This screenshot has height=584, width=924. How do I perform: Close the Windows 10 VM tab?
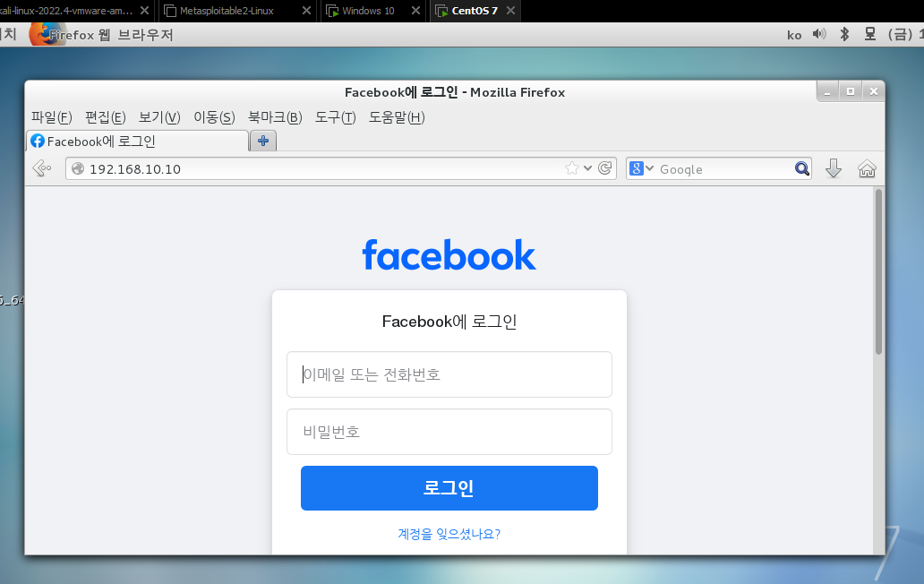coord(415,11)
